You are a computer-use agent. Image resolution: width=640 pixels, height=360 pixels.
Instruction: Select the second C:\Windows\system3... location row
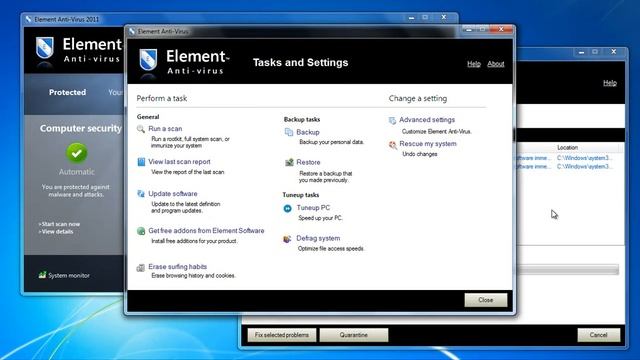click(x=584, y=167)
